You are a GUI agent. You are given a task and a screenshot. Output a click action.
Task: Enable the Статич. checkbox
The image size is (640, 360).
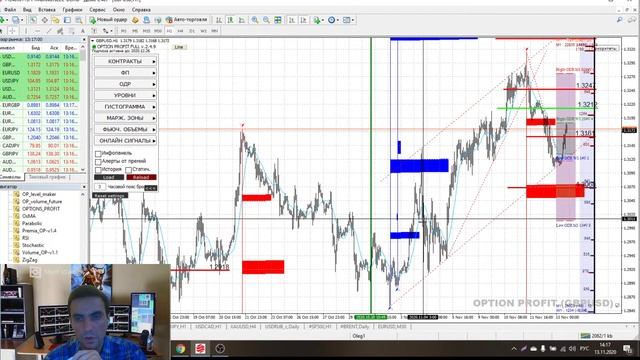pyautogui.click(x=129, y=169)
